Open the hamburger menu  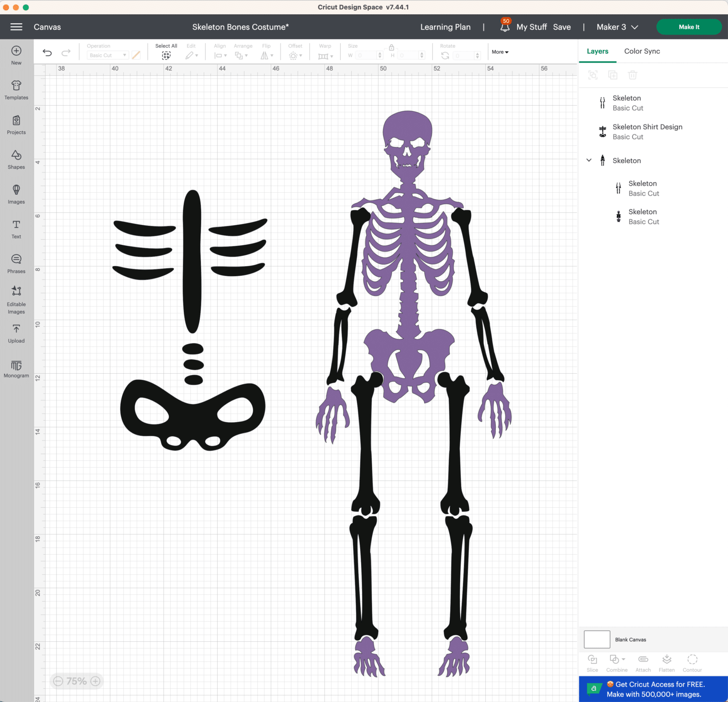16,27
